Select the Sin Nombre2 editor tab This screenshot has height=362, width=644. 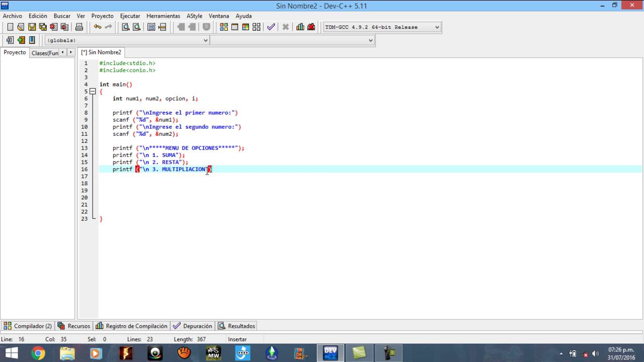point(102,52)
